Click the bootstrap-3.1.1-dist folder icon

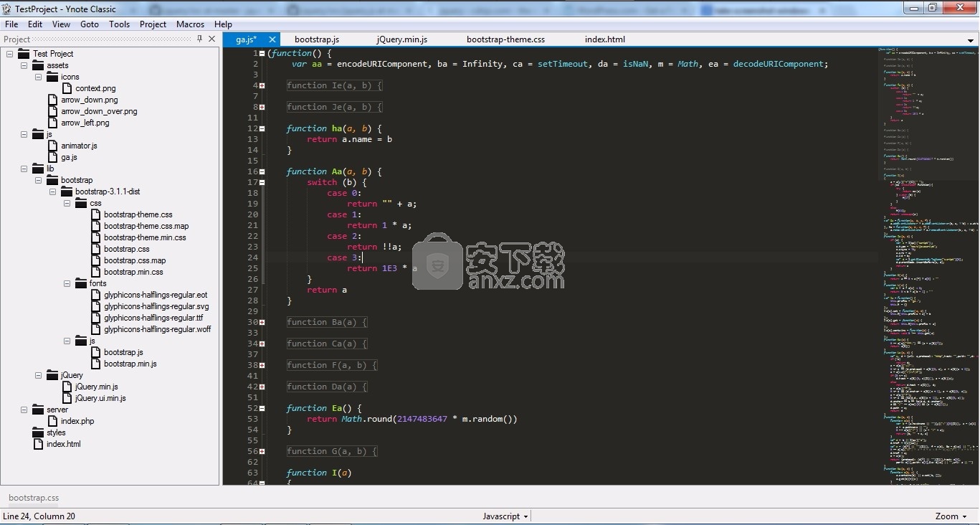click(x=67, y=191)
